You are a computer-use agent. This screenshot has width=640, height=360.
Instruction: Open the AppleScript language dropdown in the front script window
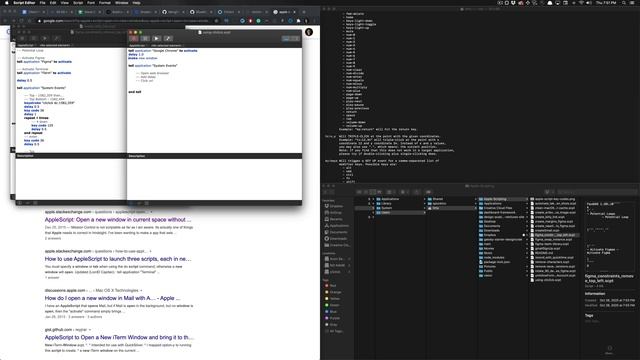[138, 45]
